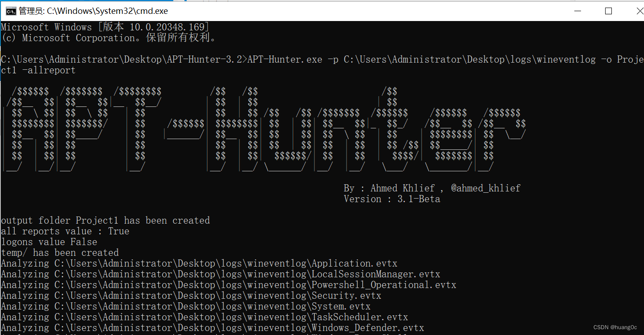Click the 'ct1 -allreport' wrapped command text
Viewport: 644px width, 335px height.
(x=38, y=70)
